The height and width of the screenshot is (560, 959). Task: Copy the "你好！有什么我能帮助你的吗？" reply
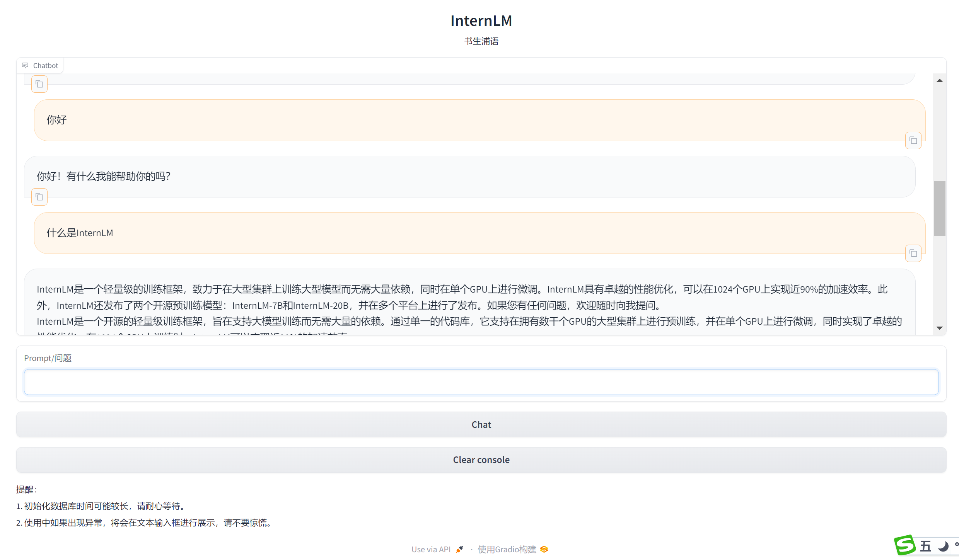coord(39,197)
